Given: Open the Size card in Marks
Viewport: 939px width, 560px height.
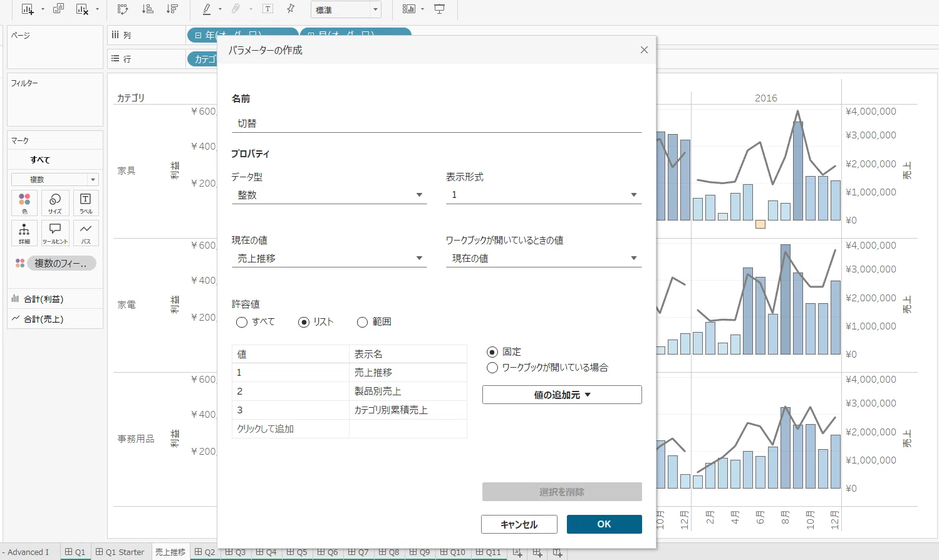Looking at the screenshot, I should coord(55,204).
